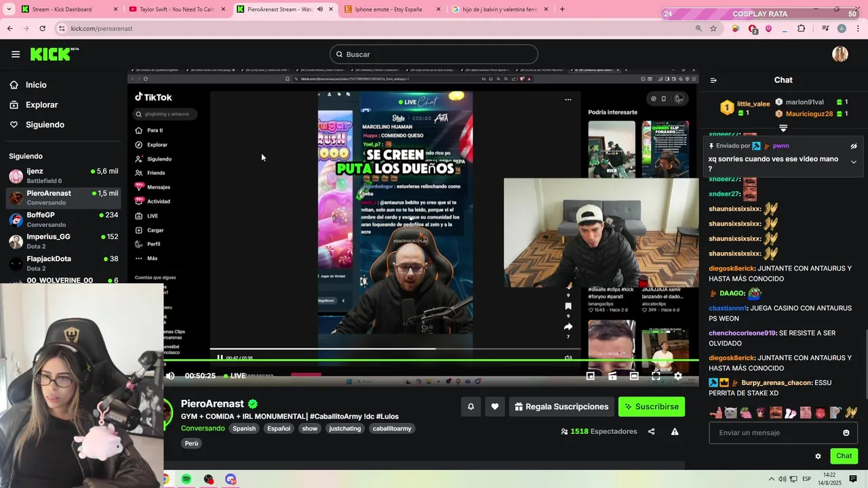Follow the channel with heart button

(x=495, y=407)
